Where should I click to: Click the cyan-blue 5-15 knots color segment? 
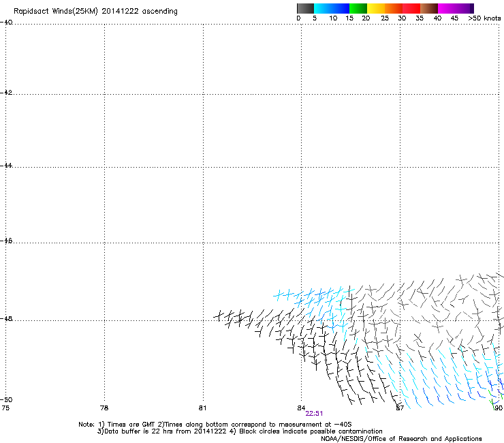tap(332, 8)
